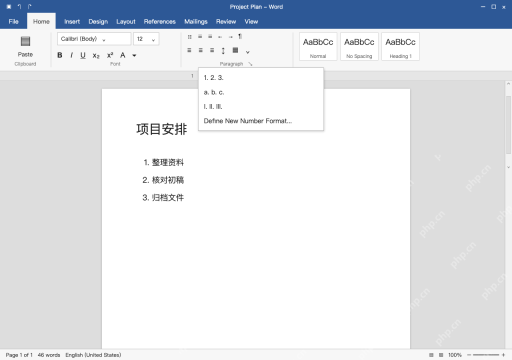The width and height of the screenshot is (512, 360).
Task: Open the Paragraph dialog launcher
Action: tap(250, 64)
